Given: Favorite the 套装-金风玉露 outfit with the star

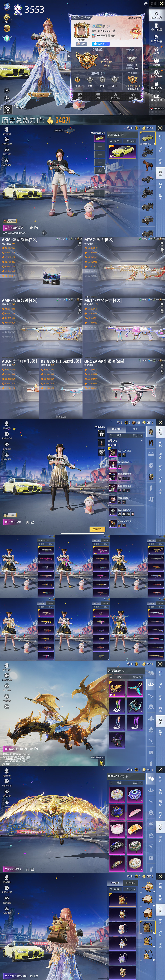Looking at the screenshot, I should [x=27, y=522].
